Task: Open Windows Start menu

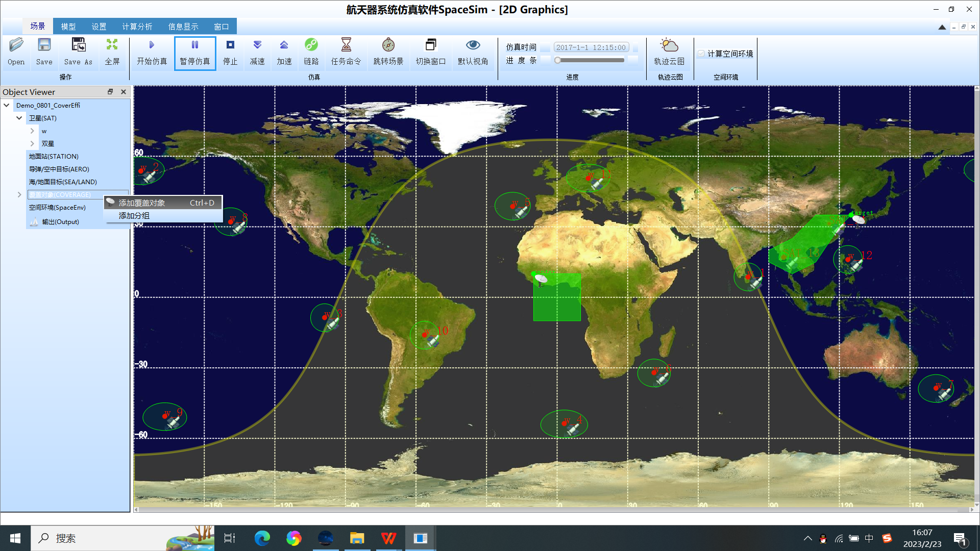Action: pyautogui.click(x=15, y=538)
